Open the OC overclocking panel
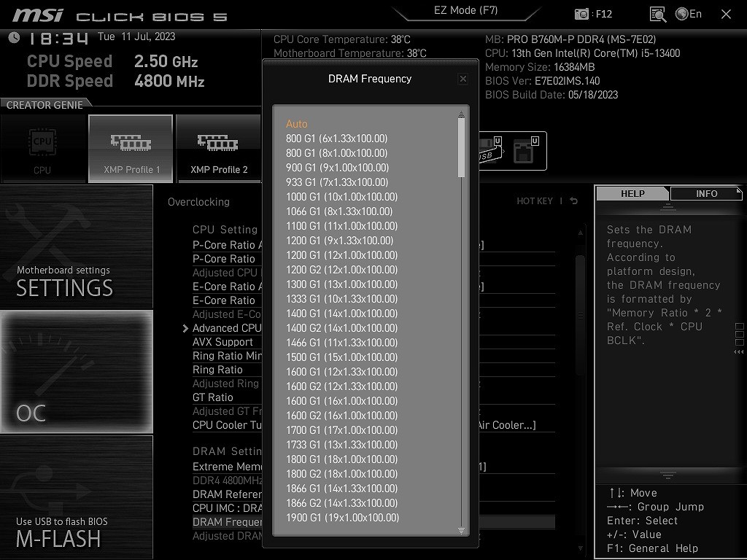 [x=76, y=372]
